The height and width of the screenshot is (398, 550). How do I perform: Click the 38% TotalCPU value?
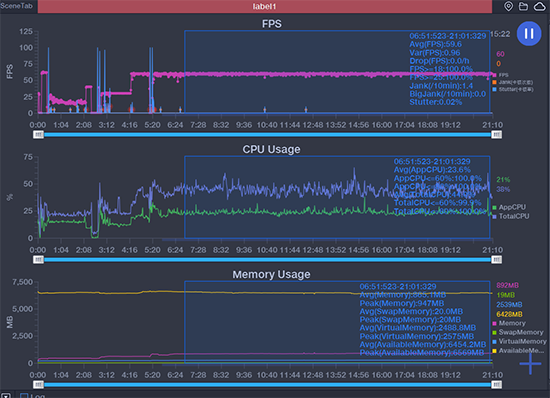click(x=503, y=189)
